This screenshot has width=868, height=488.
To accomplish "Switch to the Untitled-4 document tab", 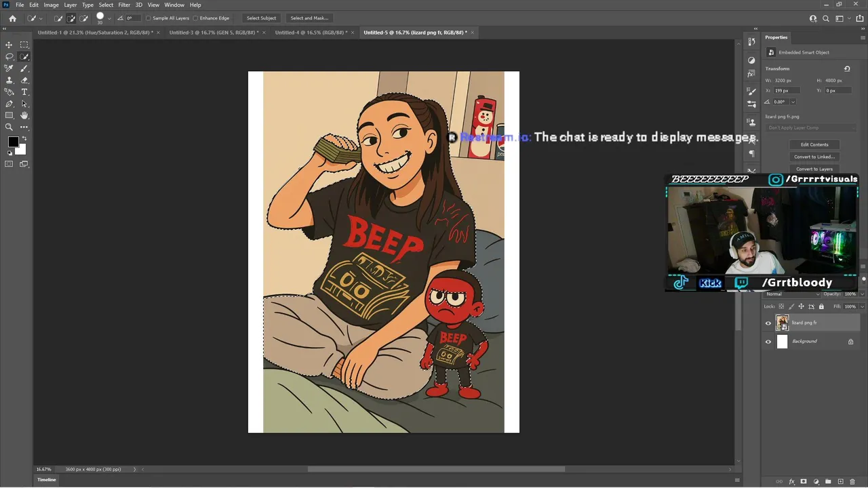I will [x=311, y=33].
